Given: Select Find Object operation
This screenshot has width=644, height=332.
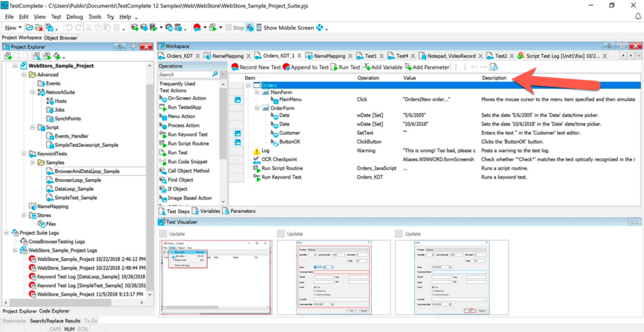Looking at the screenshot, I should [x=176, y=180].
